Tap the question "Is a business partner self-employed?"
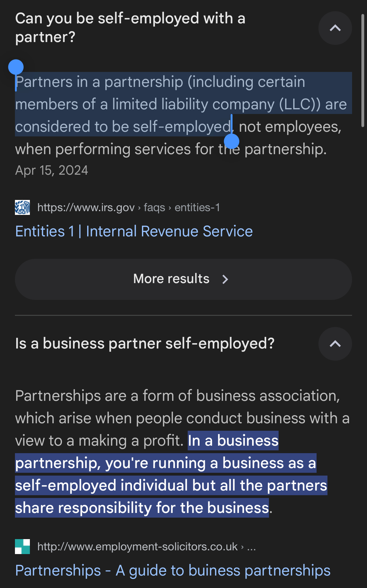This screenshot has width=367, height=588. [x=145, y=344]
